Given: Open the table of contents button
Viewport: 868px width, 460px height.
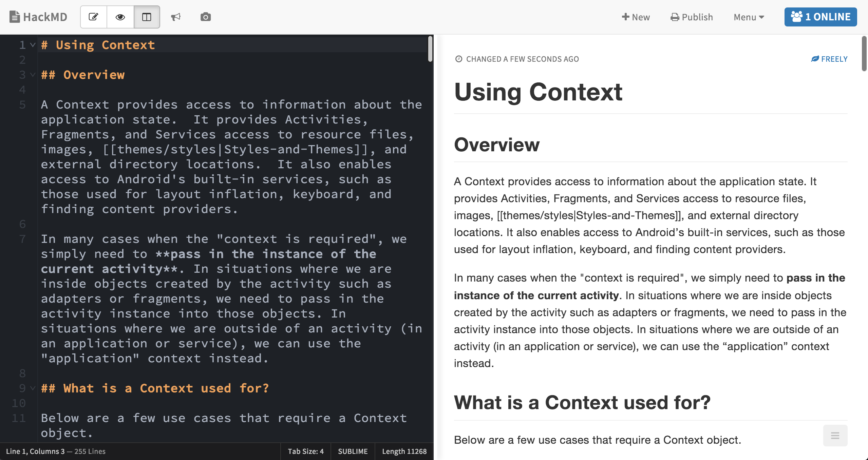Looking at the screenshot, I should (x=835, y=436).
